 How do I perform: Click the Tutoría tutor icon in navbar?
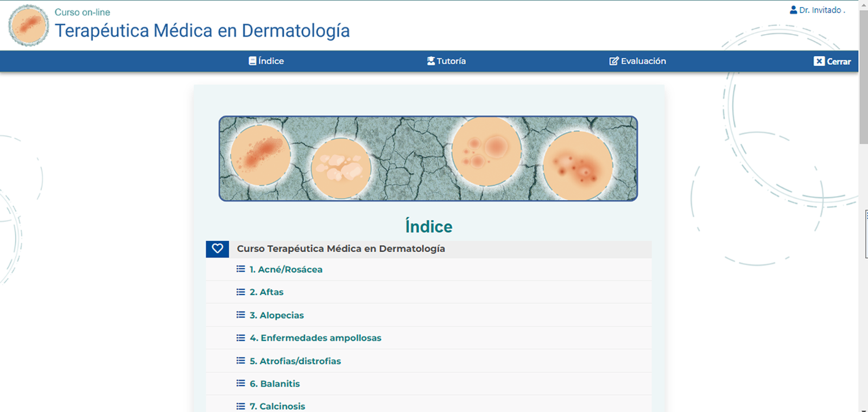[431, 61]
